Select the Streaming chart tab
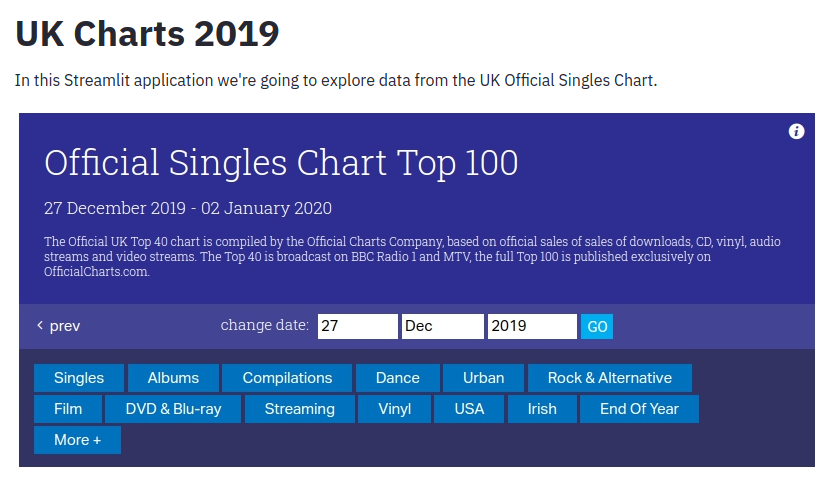 (299, 409)
